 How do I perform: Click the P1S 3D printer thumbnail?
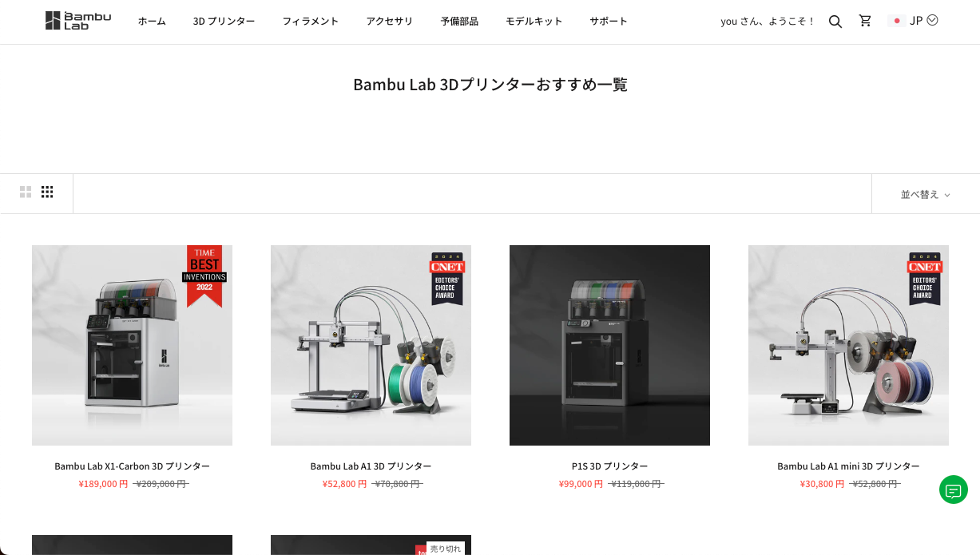[x=609, y=345]
